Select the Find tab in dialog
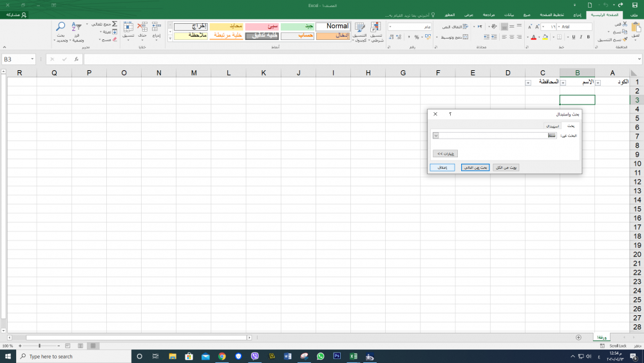644x363 pixels. [x=571, y=126]
